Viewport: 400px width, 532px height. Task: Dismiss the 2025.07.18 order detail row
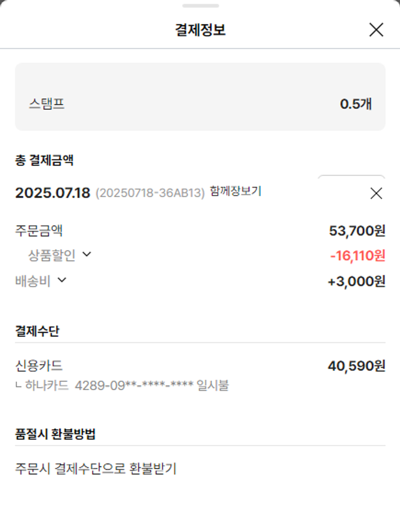[x=376, y=194]
